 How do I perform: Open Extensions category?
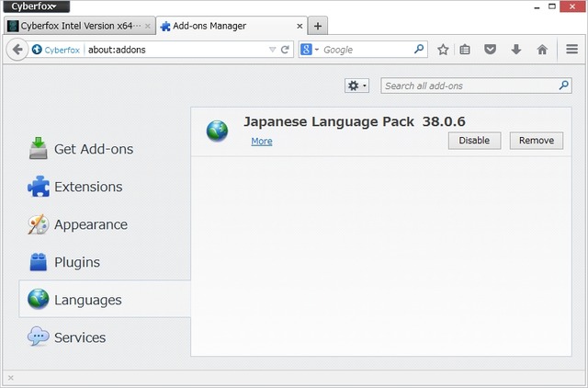tap(105, 187)
